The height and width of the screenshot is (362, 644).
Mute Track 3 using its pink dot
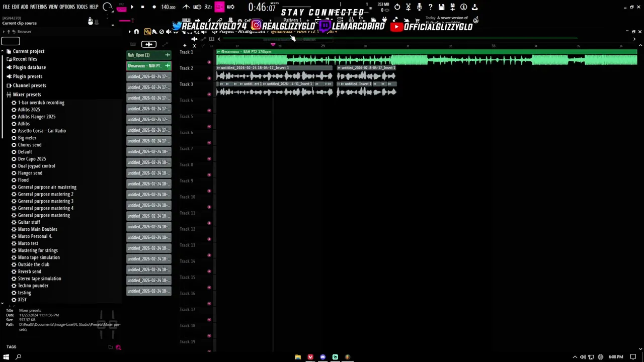pos(209,94)
